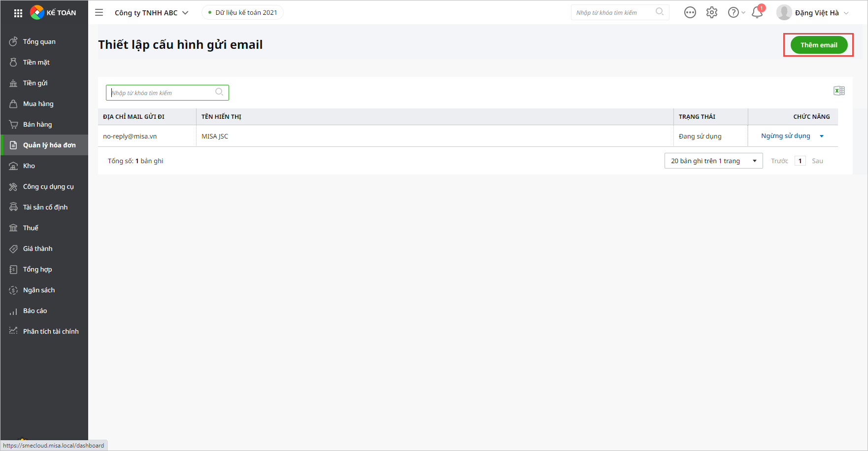Viewport: 868px width, 451px height.
Task: Open the 20 bản ghi trên 1 trang dropdown
Action: [713, 161]
